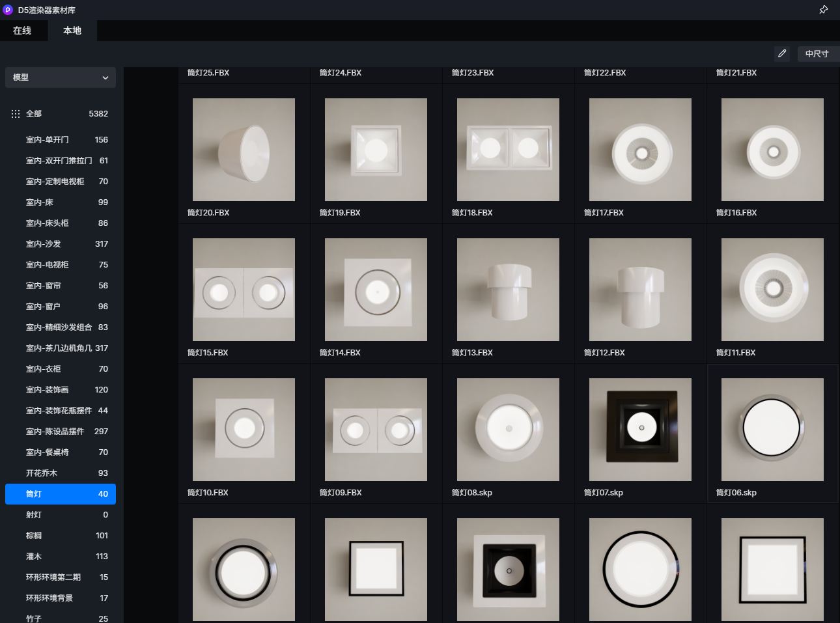Click the grid icon beside 全部

(16, 114)
